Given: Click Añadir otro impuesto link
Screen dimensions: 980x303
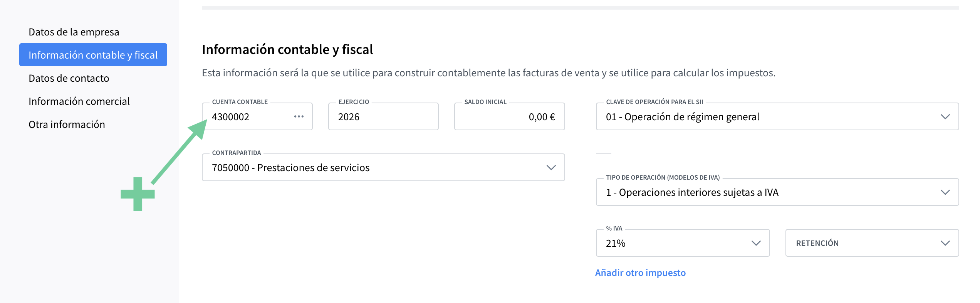Looking at the screenshot, I should point(640,273).
